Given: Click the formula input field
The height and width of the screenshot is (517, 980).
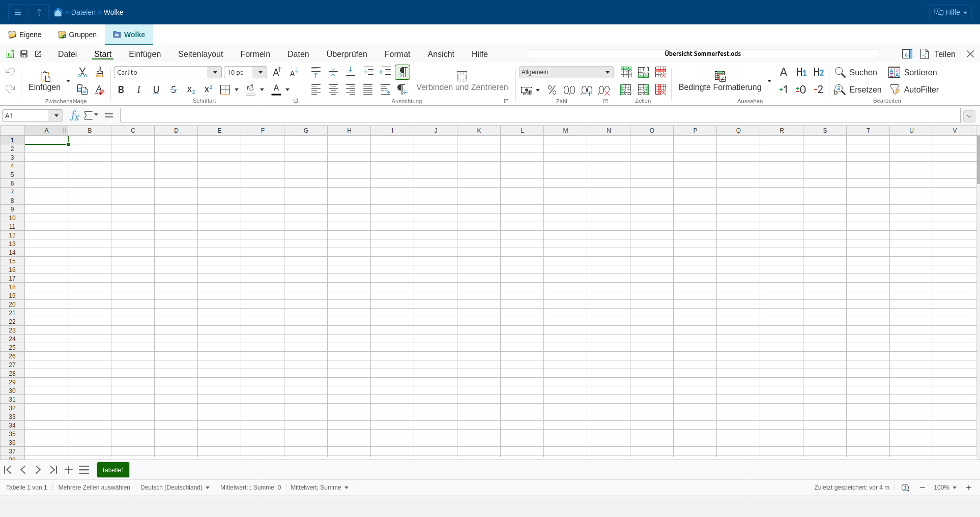Looking at the screenshot, I should pos(539,116).
